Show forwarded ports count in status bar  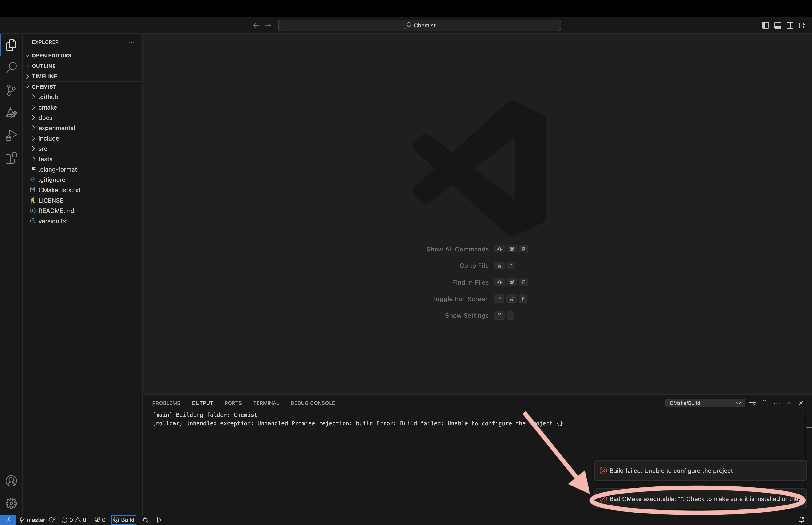tap(100, 520)
